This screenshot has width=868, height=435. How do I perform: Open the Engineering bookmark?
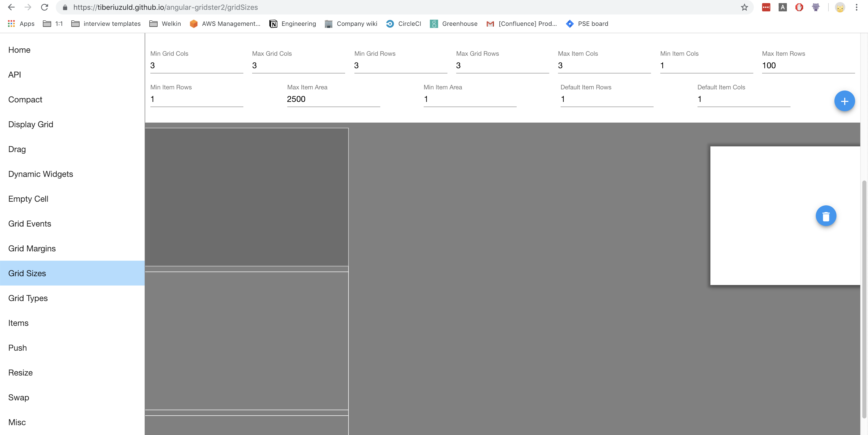click(292, 24)
